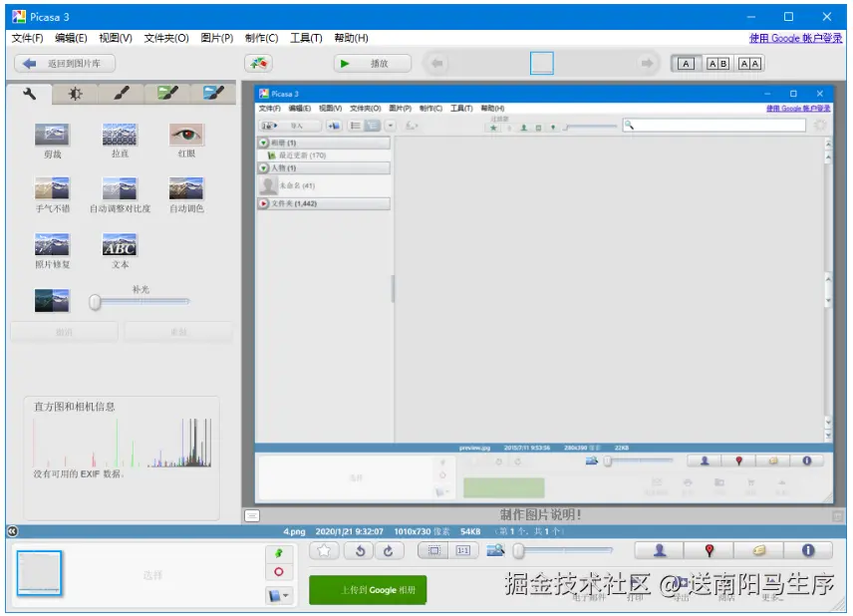Switch to the sun tuning tab

[x=75, y=94]
